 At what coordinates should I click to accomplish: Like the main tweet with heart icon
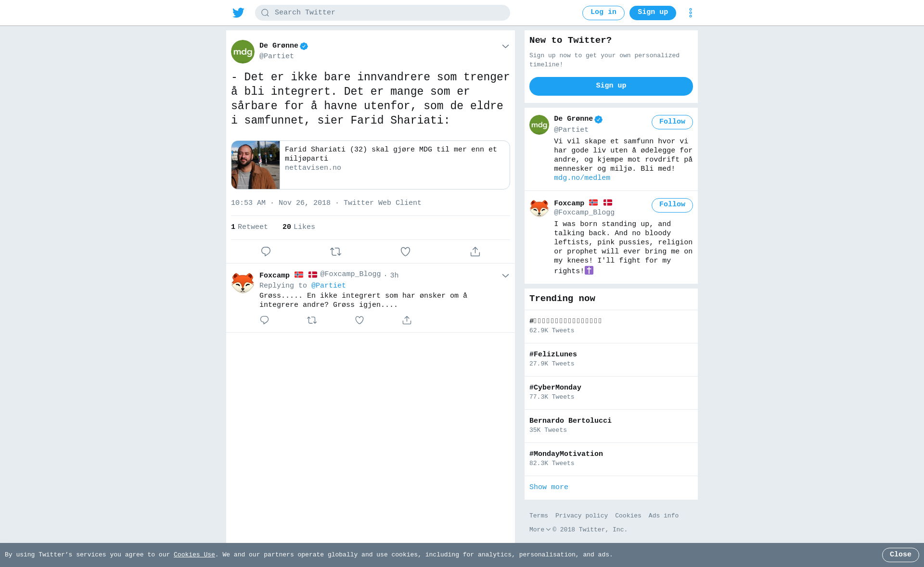tap(405, 252)
